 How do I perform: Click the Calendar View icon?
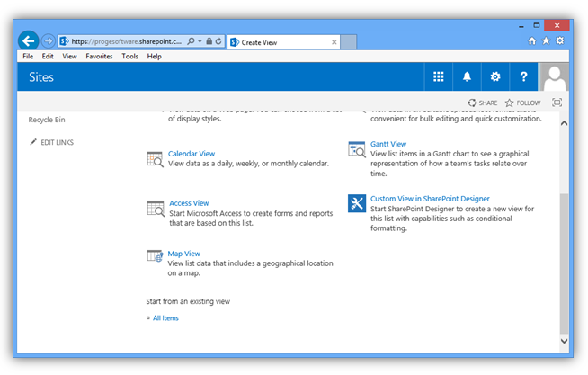coord(155,159)
